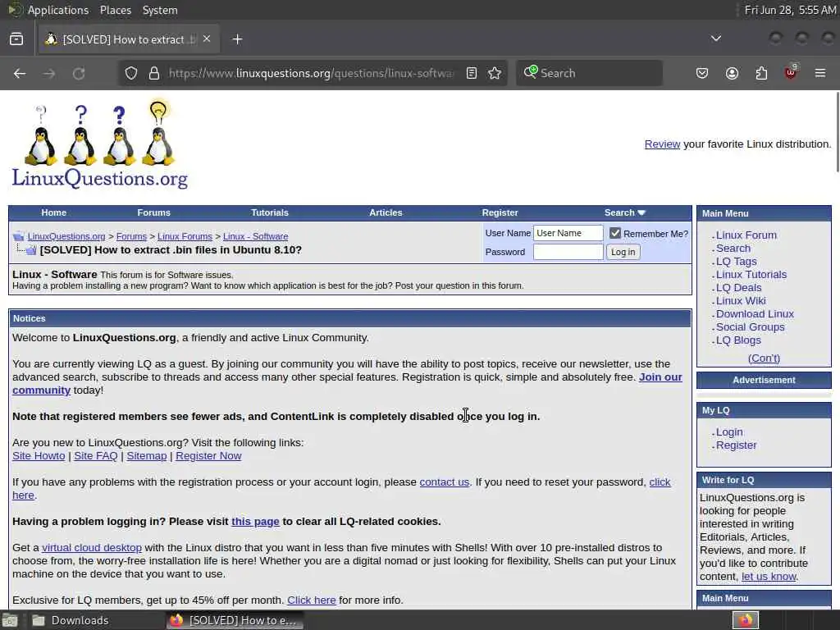Open the Review link at top right

pos(662,144)
